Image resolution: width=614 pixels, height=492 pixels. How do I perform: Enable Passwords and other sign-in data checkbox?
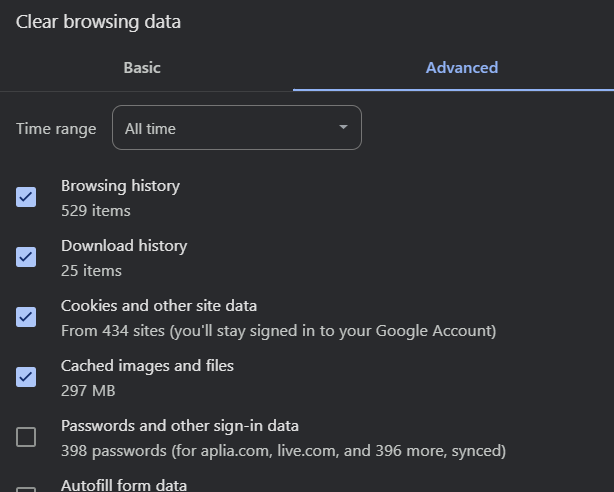click(26, 437)
